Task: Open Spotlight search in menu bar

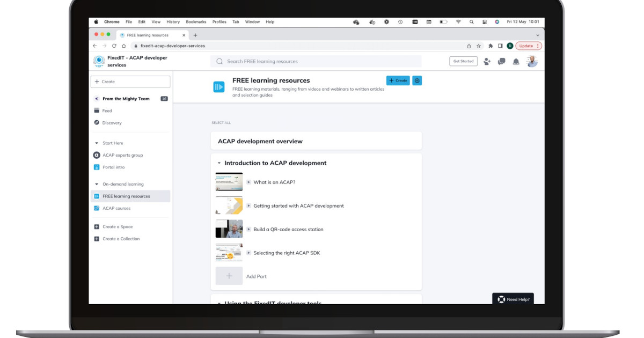Action: (472, 22)
